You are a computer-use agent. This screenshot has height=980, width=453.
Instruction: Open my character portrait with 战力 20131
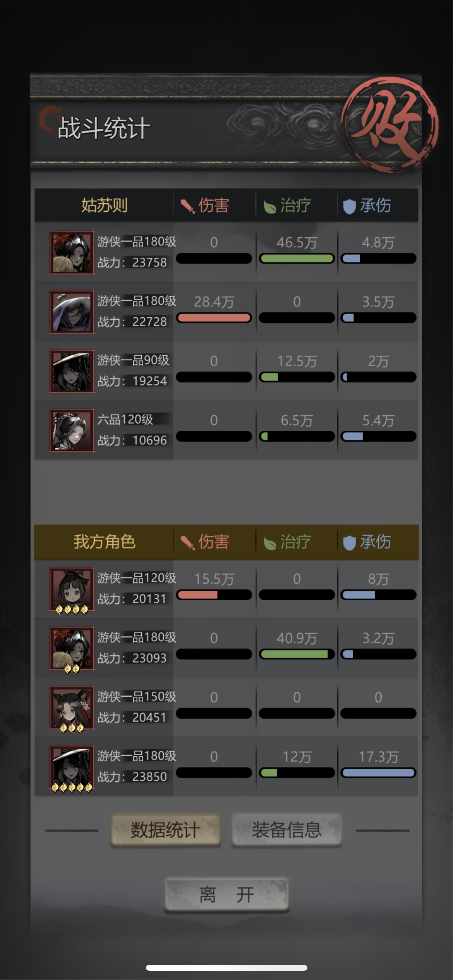[x=72, y=589]
